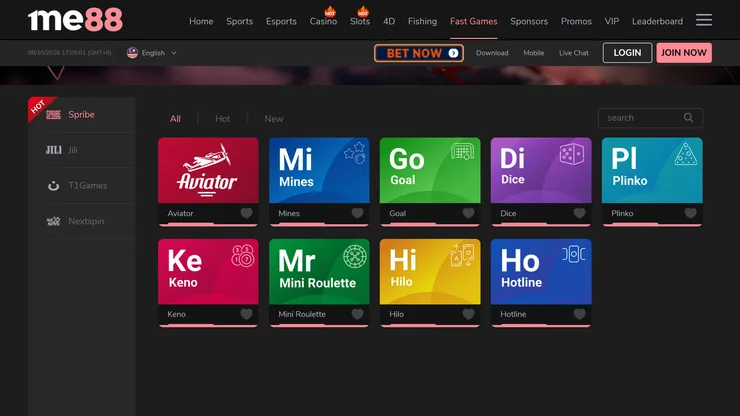Open the Plinko game thumbnail

click(652, 170)
